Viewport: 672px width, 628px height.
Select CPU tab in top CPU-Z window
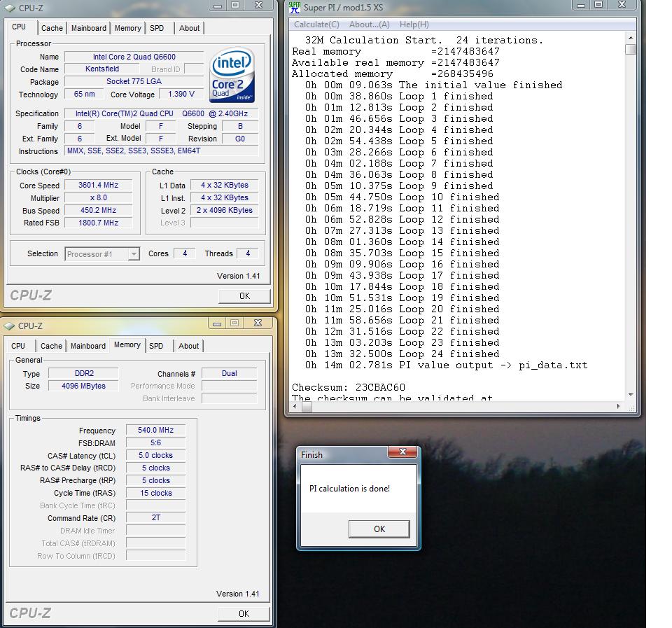19,27
